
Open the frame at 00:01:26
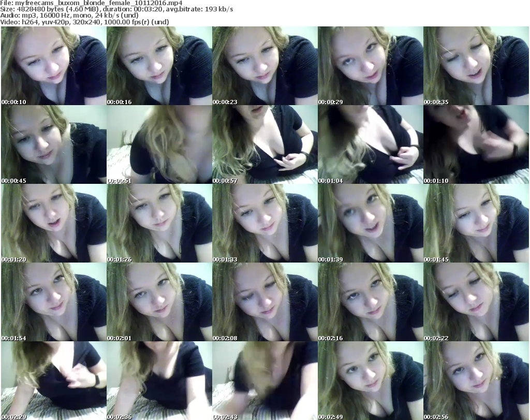pos(159,223)
